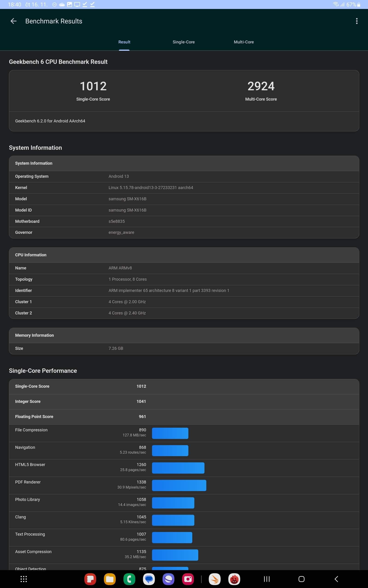Tap the Model ID row value
Viewport: 368px width, 588px height.
pyautogui.click(x=127, y=210)
